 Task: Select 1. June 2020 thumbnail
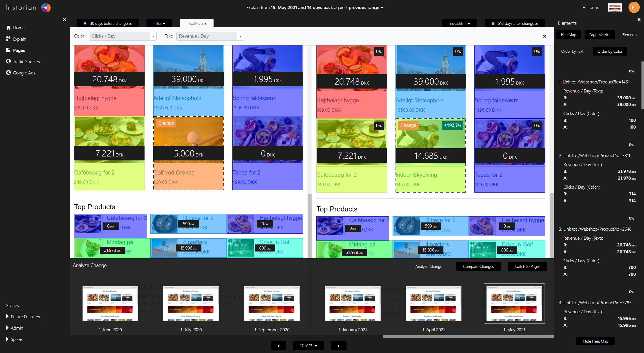[110, 304]
